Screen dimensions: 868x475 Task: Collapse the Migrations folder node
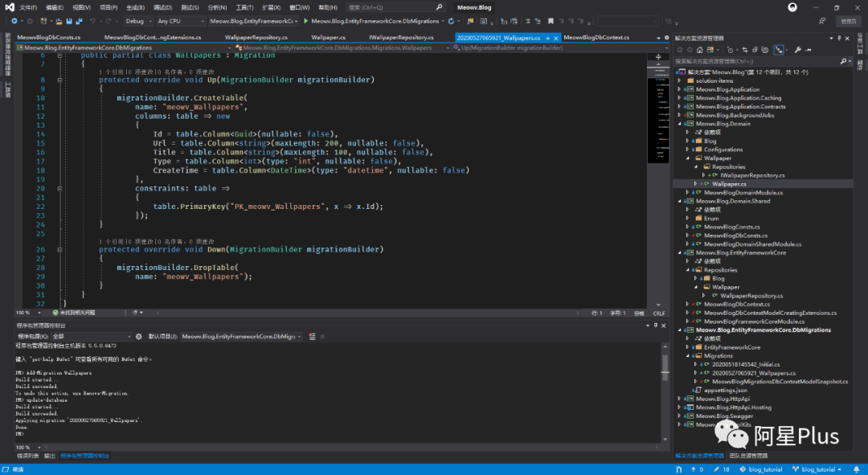pos(687,356)
